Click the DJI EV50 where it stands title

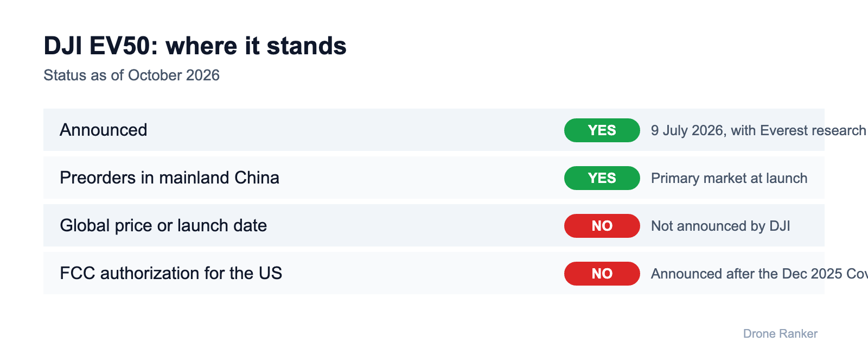tap(195, 46)
